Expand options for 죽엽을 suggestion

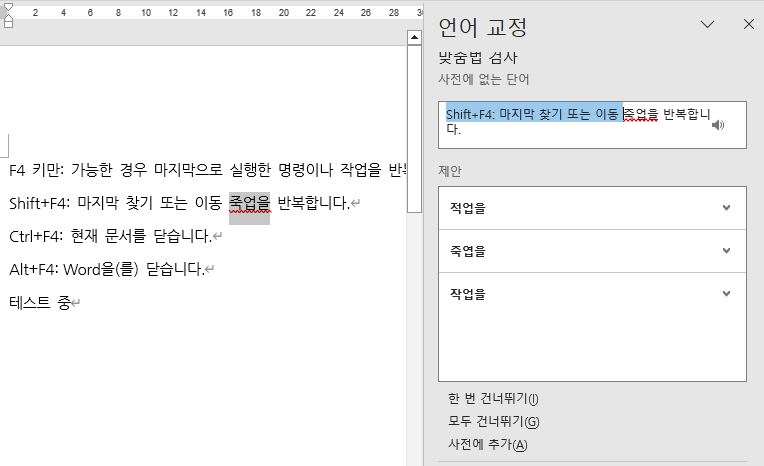(726, 251)
